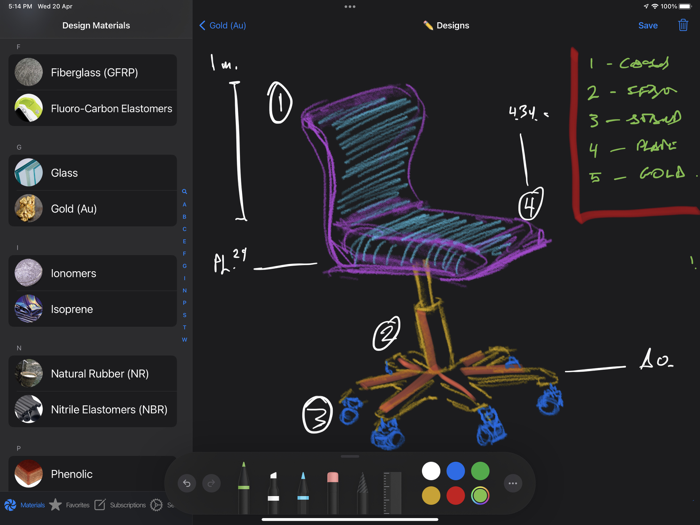700x525 pixels.
Task: Open the Subscriptions tab
Action: (120, 505)
